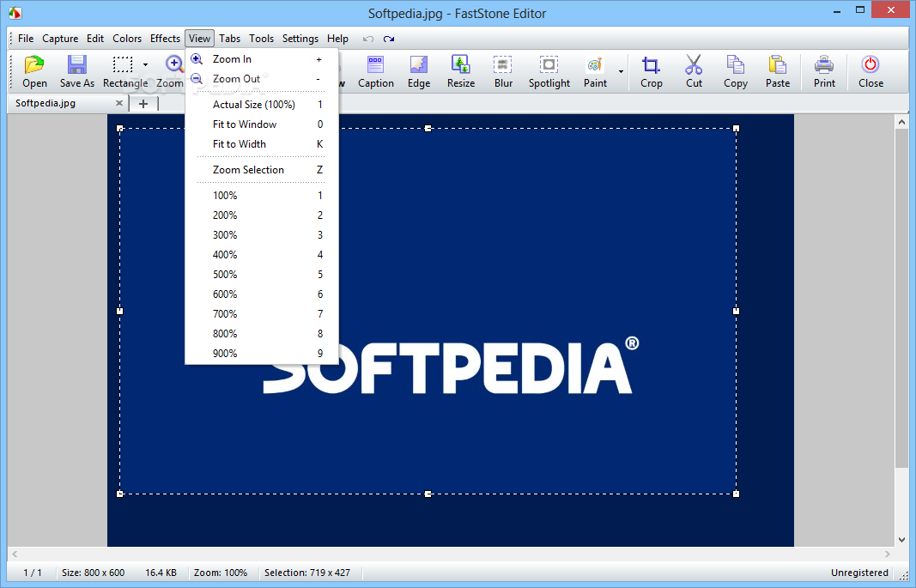Image resolution: width=916 pixels, height=588 pixels.
Task: Click the Redo arrow icon
Action: point(389,39)
